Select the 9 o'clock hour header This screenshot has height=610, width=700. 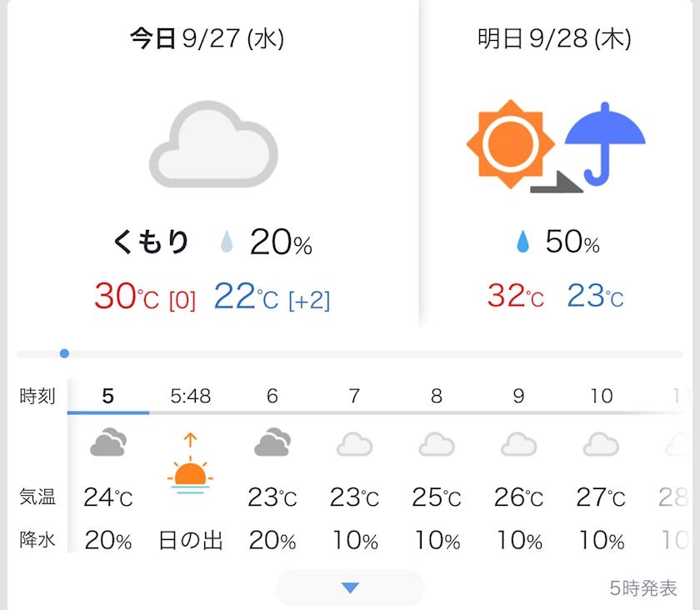[x=518, y=396]
